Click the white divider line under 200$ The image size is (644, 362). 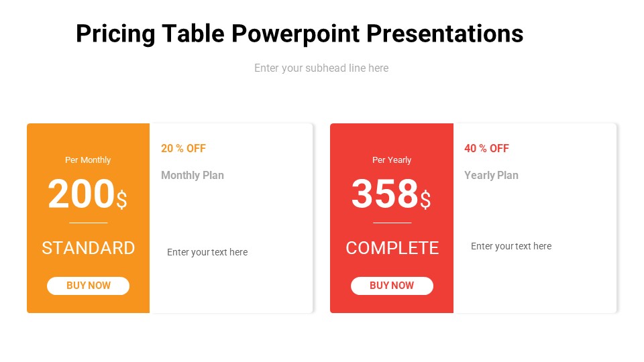[x=88, y=223]
